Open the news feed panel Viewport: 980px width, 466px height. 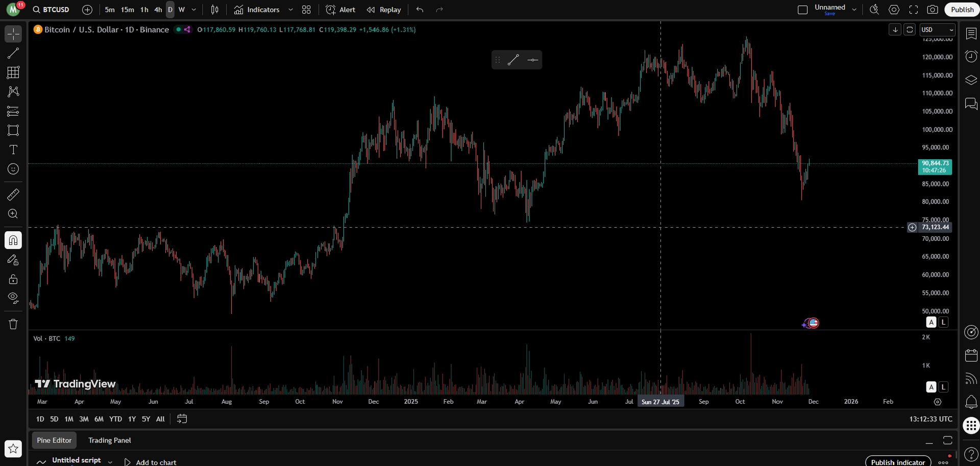[971, 379]
